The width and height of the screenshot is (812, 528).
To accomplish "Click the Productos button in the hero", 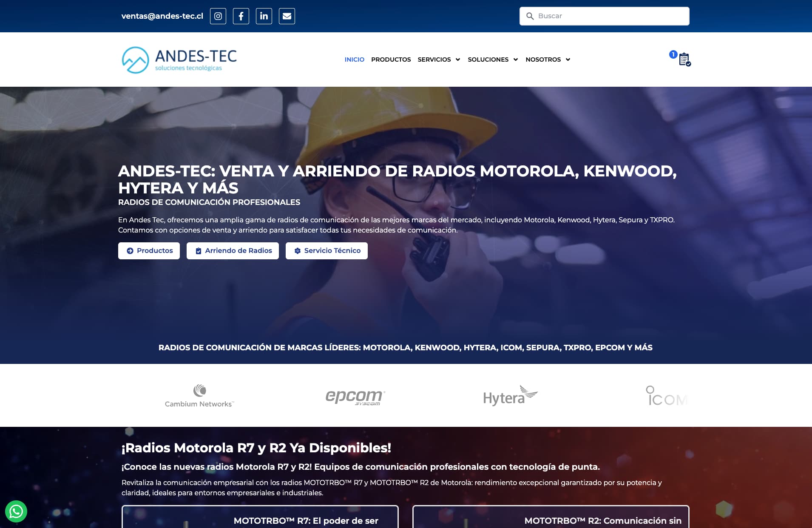I will (149, 250).
